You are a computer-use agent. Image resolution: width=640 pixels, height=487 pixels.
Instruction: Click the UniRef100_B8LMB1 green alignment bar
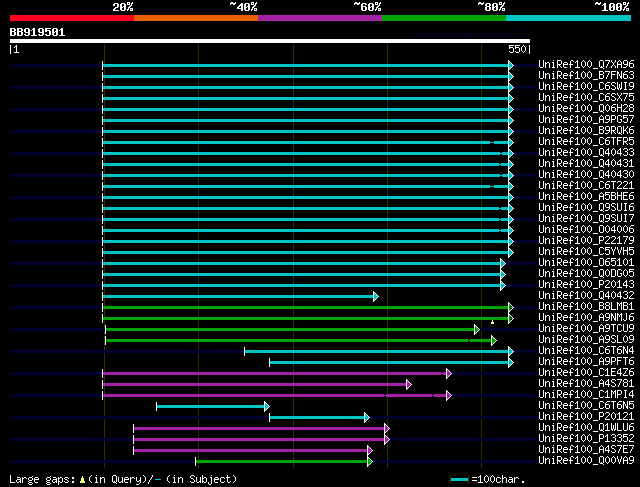click(x=305, y=307)
